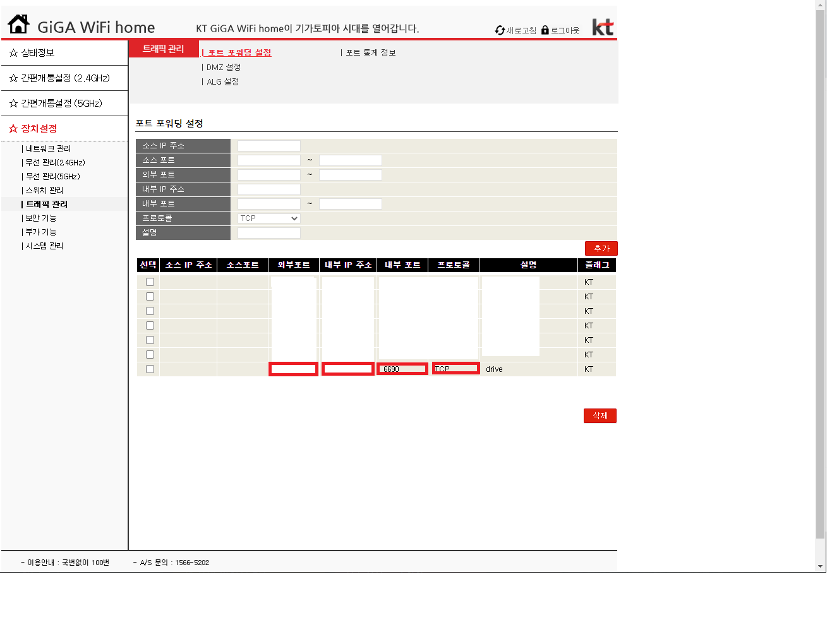Select 무선 관리(2.4GHz) in sidebar

55,163
